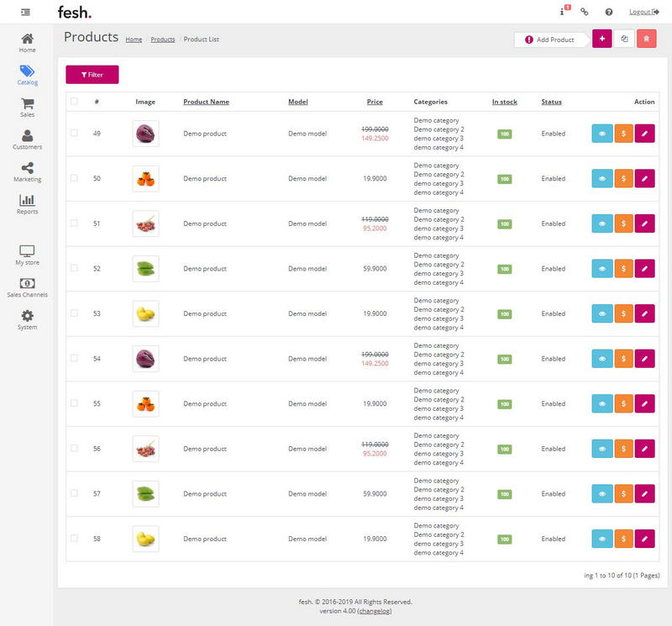Click the Logout link
The height and width of the screenshot is (626, 672).
pyautogui.click(x=643, y=12)
